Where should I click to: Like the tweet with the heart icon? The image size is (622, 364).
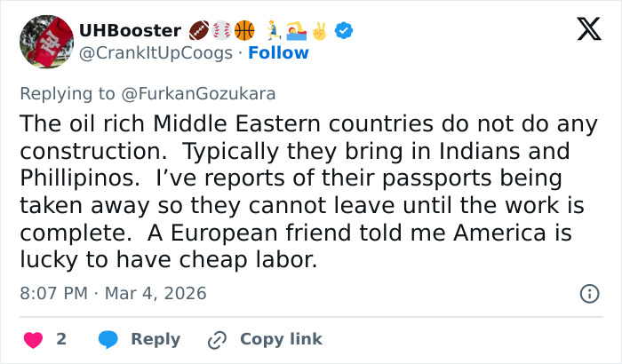[34, 339]
